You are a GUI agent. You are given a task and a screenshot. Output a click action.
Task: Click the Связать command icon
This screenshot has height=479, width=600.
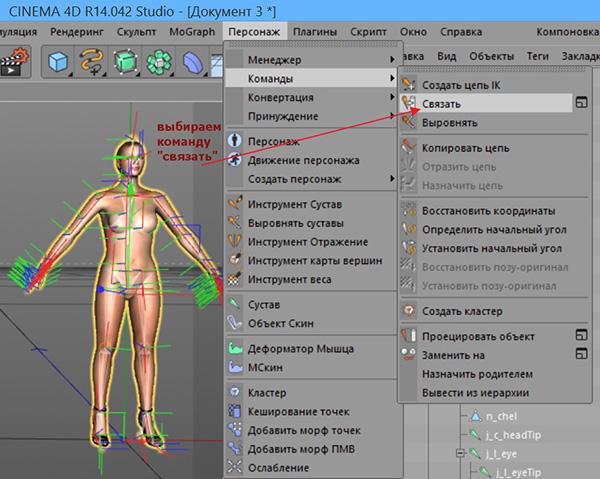pos(408,103)
